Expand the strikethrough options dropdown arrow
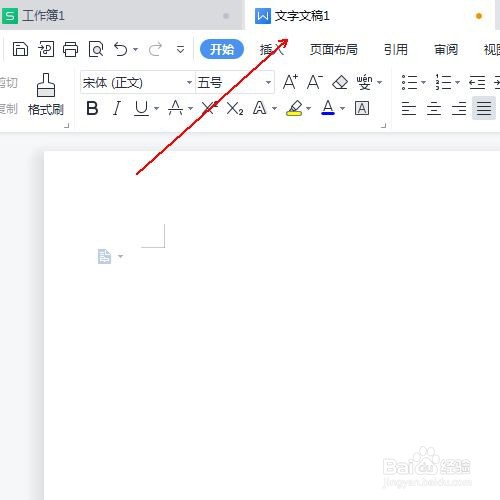 (190, 108)
